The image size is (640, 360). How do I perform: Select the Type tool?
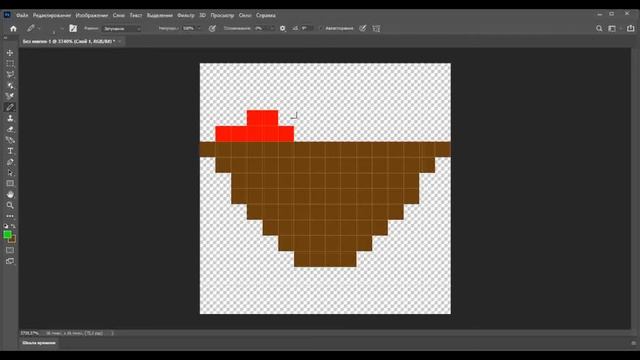(10, 151)
